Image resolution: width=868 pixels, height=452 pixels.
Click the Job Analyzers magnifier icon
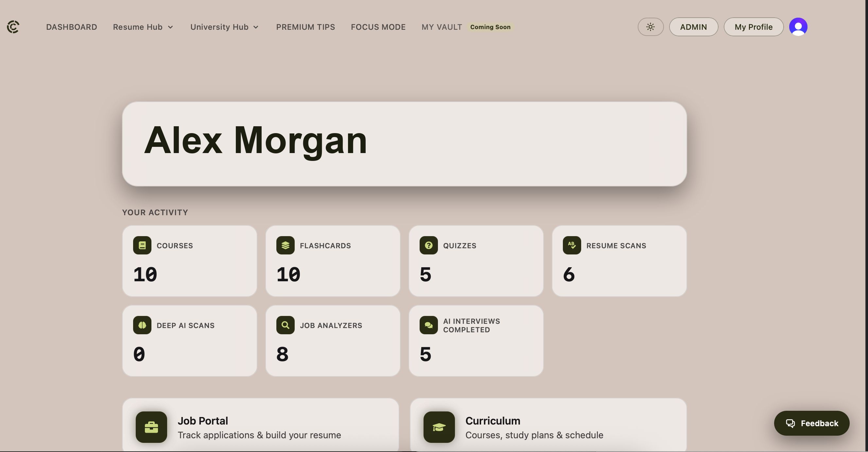click(285, 325)
